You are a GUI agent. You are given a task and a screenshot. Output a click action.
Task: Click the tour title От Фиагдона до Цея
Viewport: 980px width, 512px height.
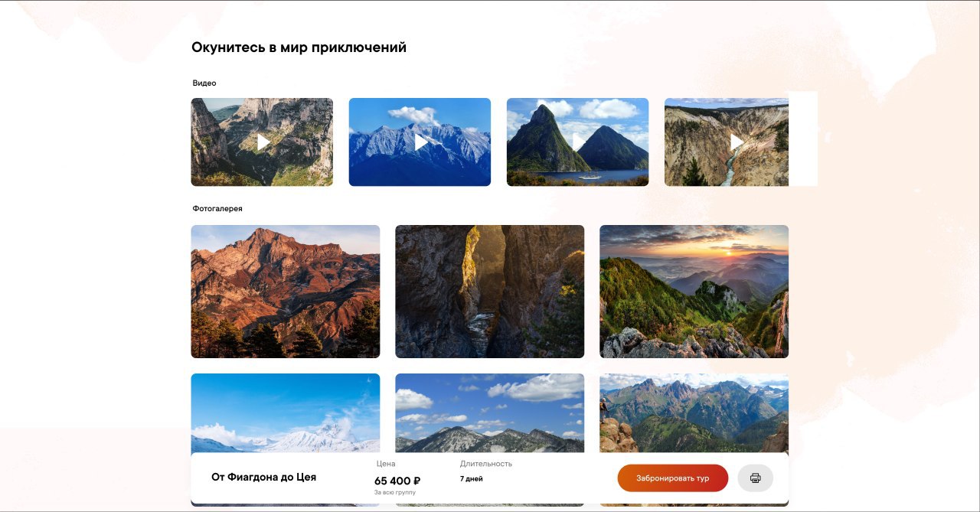263,478
